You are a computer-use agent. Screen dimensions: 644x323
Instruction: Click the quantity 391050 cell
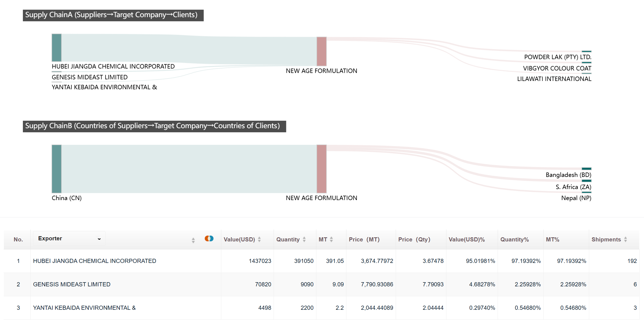pos(304,261)
